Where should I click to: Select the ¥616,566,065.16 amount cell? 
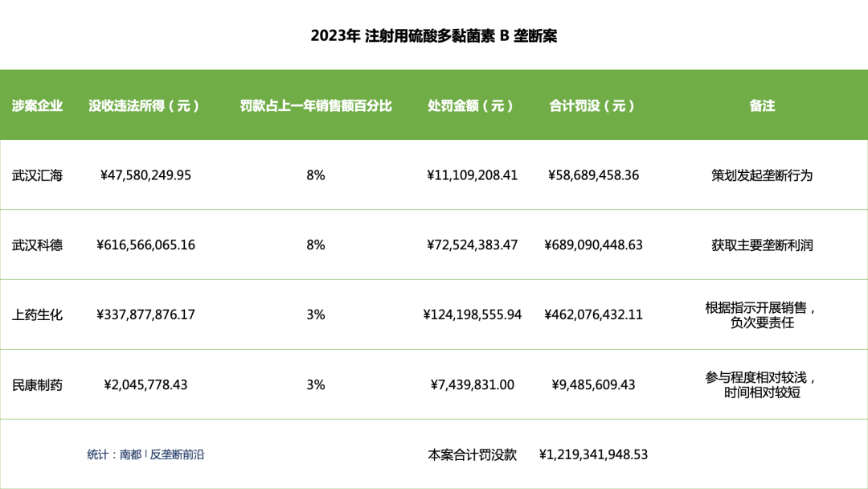tap(145, 245)
